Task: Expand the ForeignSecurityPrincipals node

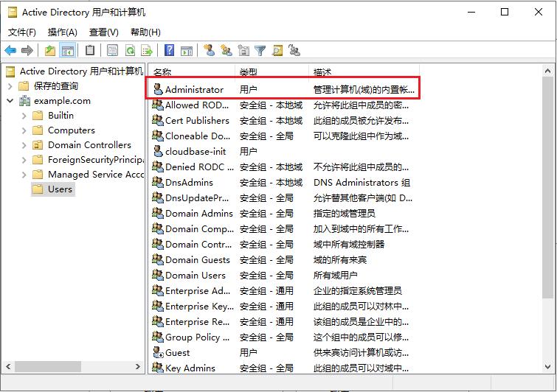Action: tap(24, 160)
